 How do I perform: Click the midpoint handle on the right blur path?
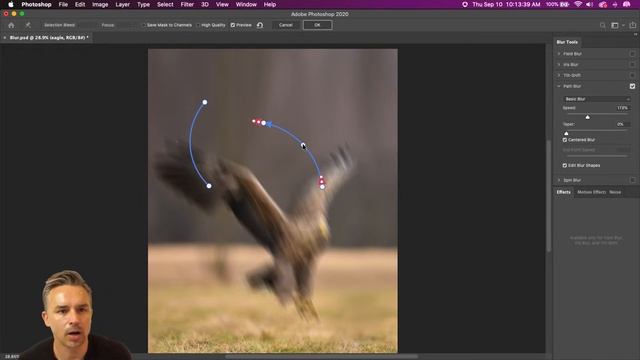[x=303, y=145]
